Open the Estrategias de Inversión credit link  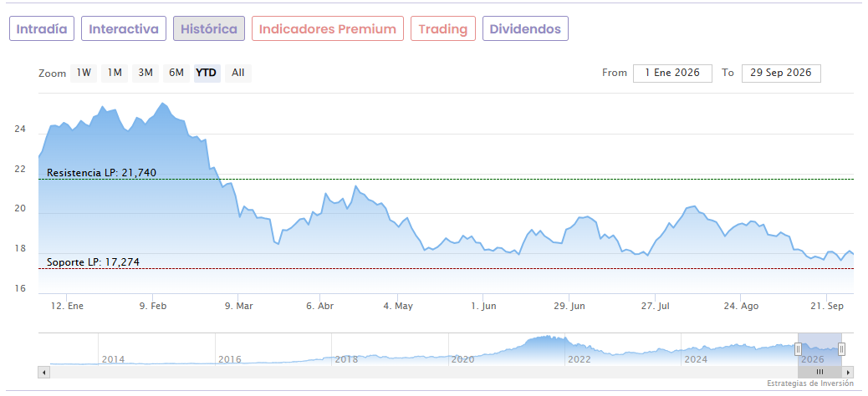[x=810, y=383]
